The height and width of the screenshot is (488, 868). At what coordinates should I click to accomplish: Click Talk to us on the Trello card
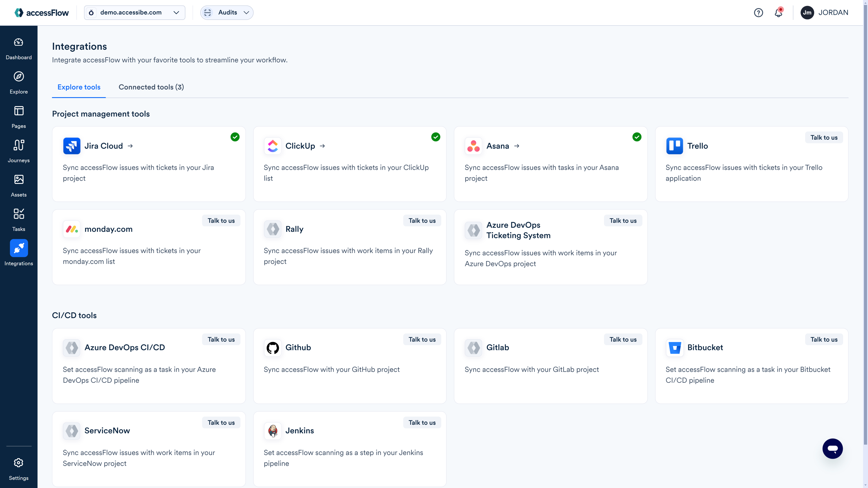pyautogui.click(x=824, y=137)
